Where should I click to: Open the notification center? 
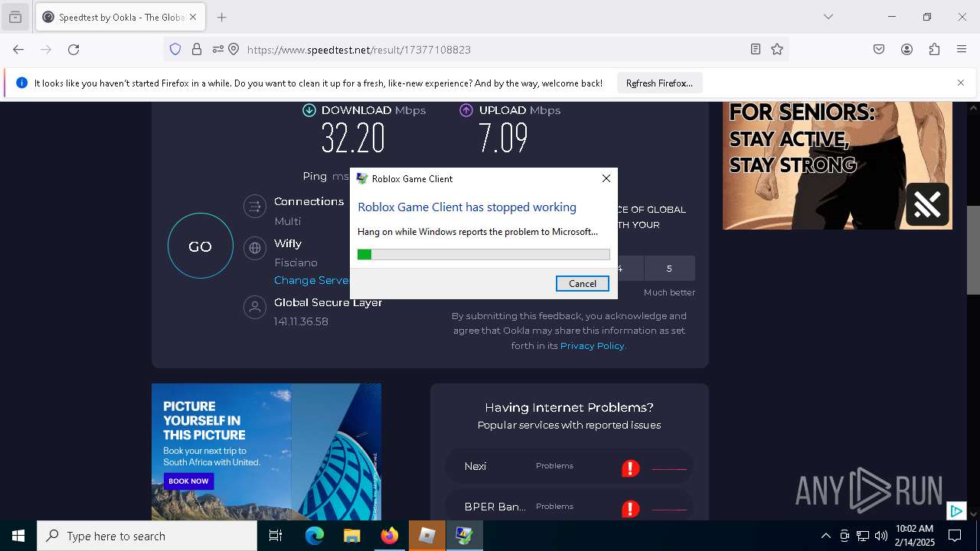pyautogui.click(x=955, y=536)
